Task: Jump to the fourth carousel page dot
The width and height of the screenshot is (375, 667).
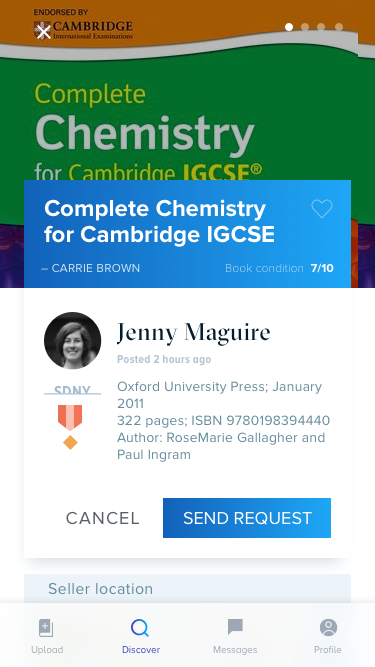Action: pyautogui.click(x=339, y=27)
